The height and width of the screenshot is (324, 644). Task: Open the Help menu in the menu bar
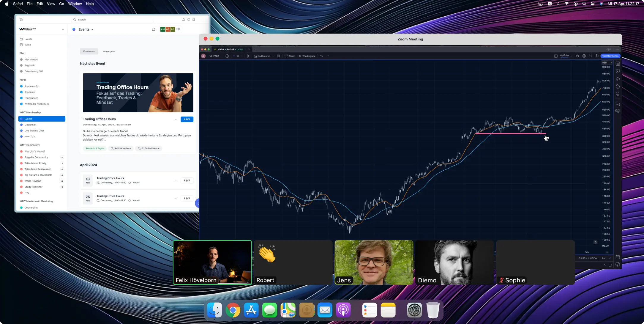(x=90, y=4)
